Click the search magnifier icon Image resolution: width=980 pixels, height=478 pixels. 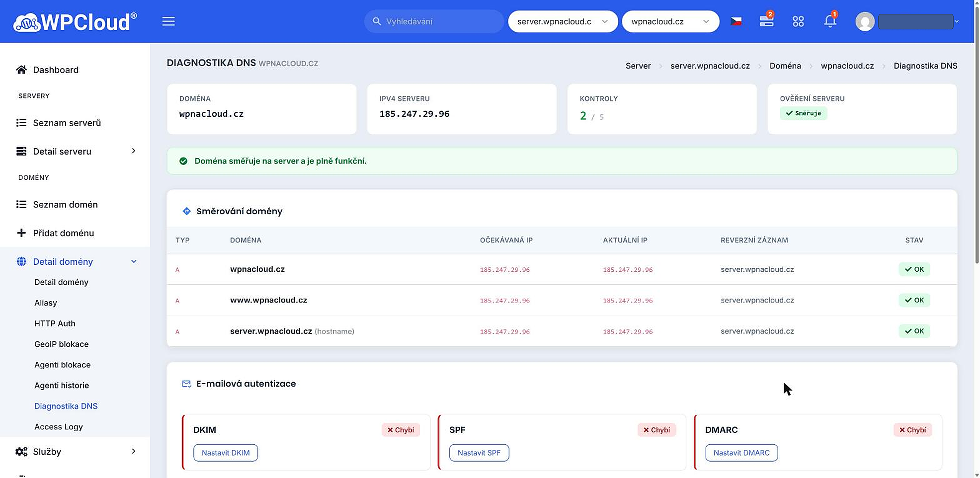pos(377,21)
